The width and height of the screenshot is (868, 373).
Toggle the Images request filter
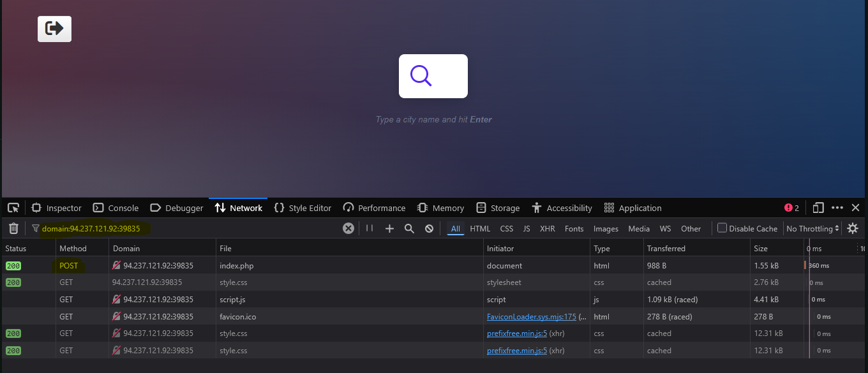tap(605, 228)
